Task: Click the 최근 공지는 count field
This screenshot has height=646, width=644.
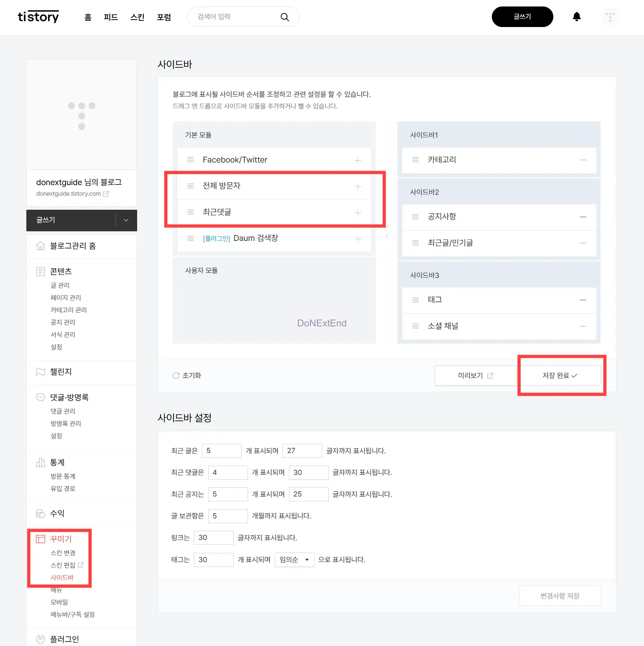Action: [x=228, y=494]
